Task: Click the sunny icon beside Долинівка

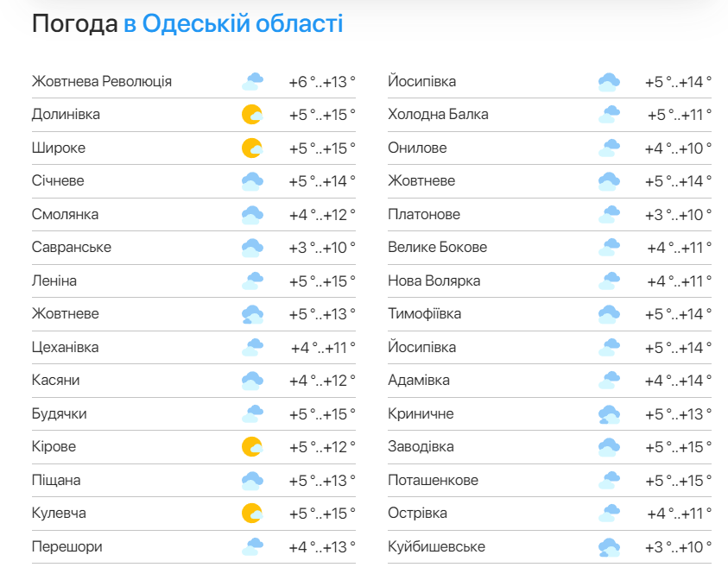Action: click(x=252, y=115)
